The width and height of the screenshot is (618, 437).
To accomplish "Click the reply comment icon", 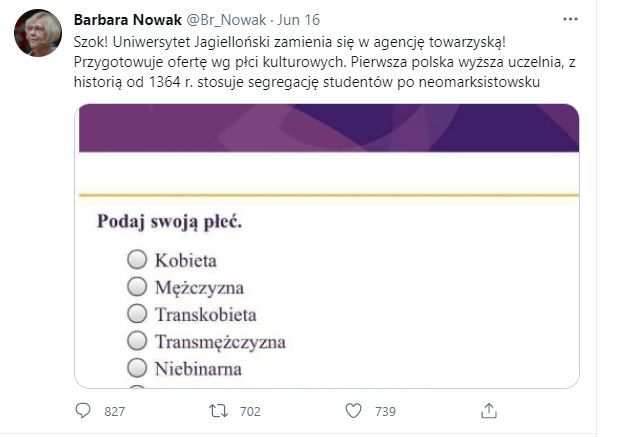I will (84, 410).
